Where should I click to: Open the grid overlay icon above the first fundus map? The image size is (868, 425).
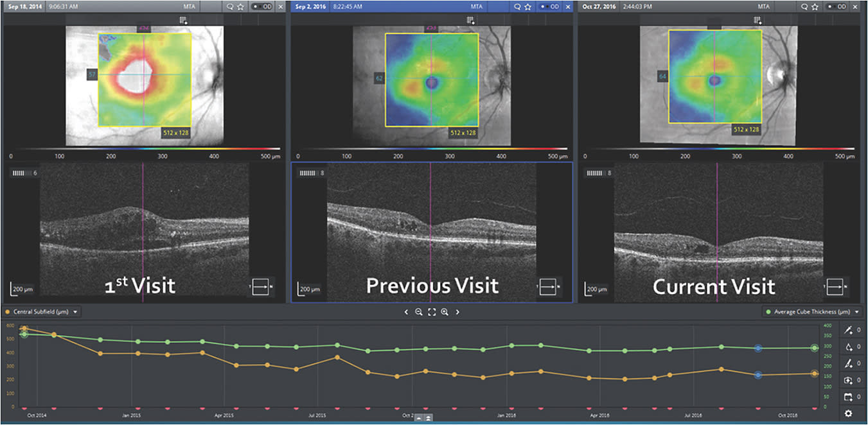pos(183,20)
